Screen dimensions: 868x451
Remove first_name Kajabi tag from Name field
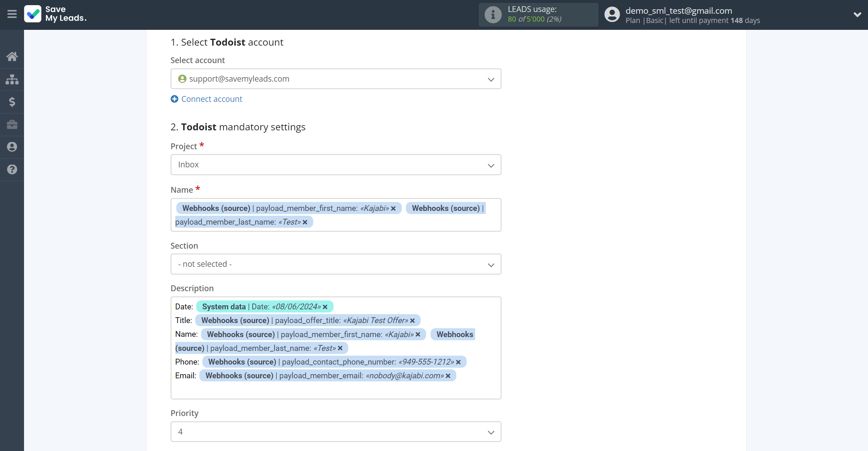pyautogui.click(x=394, y=209)
